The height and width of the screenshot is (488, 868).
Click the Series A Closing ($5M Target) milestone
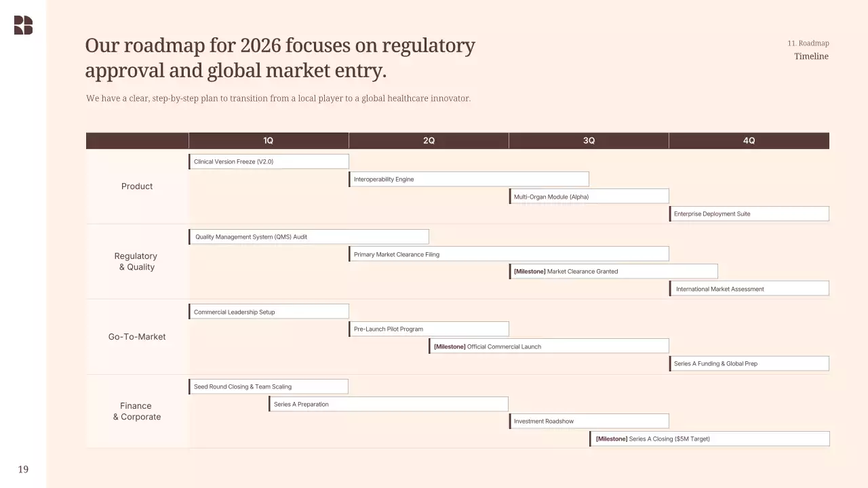tap(709, 439)
